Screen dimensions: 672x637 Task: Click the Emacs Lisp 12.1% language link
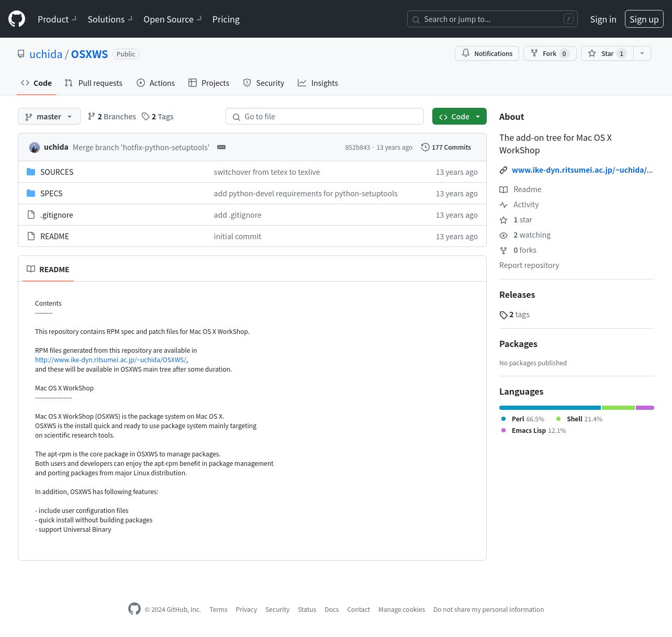[x=533, y=430]
